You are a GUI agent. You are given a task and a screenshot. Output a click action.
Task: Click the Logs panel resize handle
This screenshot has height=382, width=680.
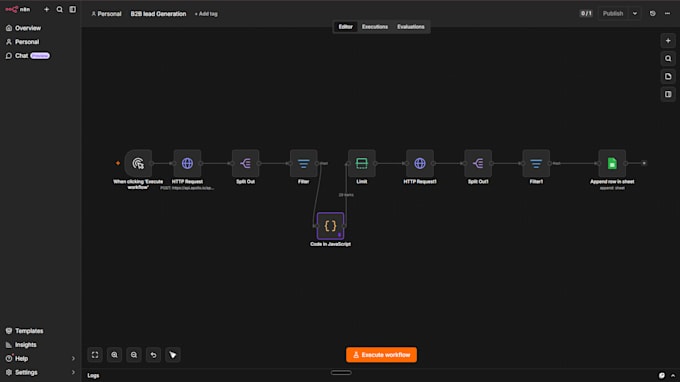[341, 372]
